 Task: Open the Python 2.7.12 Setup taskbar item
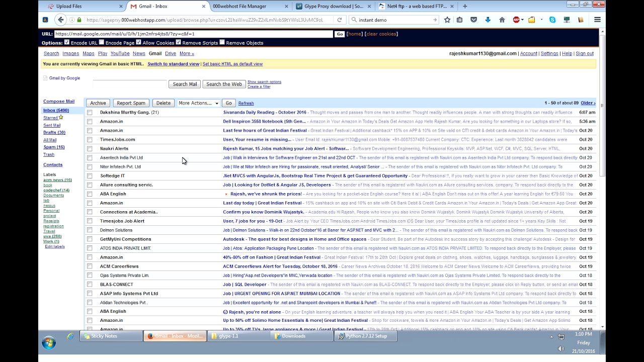tap(365, 336)
